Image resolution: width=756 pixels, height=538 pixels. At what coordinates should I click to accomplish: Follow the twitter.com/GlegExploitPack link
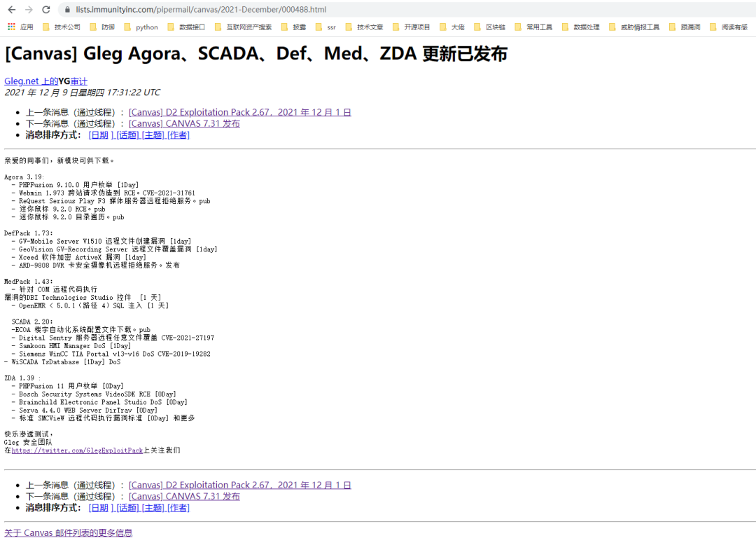point(77,450)
